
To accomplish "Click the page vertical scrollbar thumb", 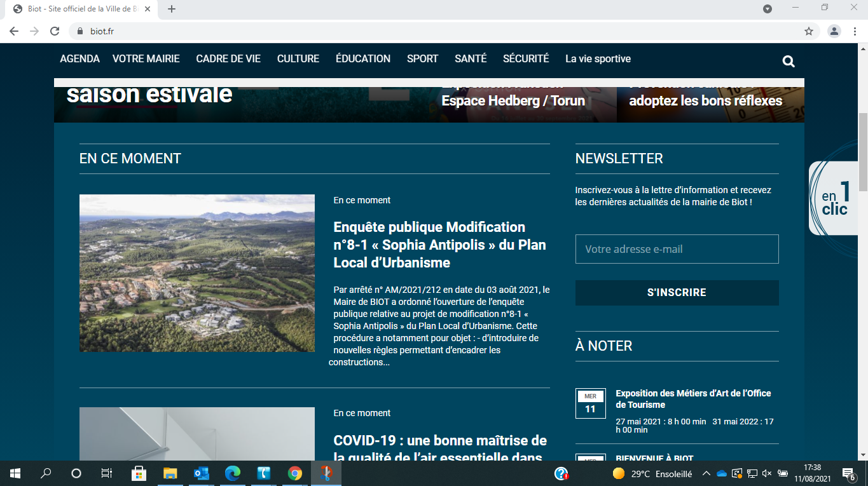I will click(863, 152).
